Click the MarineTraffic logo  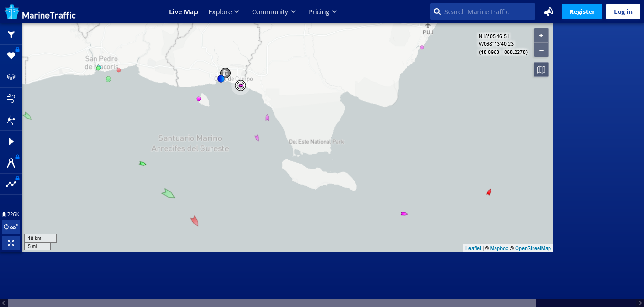point(40,12)
